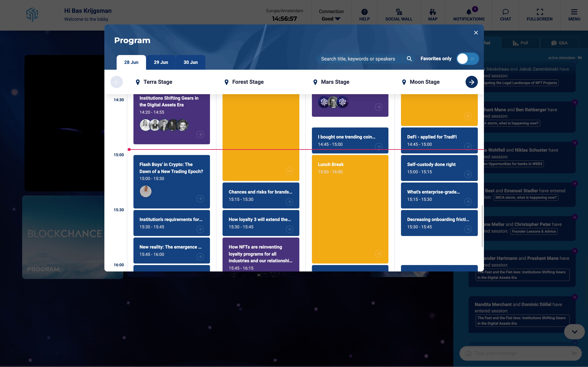Click Founder Lessons & Advice session link

pyautogui.click(x=534, y=232)
